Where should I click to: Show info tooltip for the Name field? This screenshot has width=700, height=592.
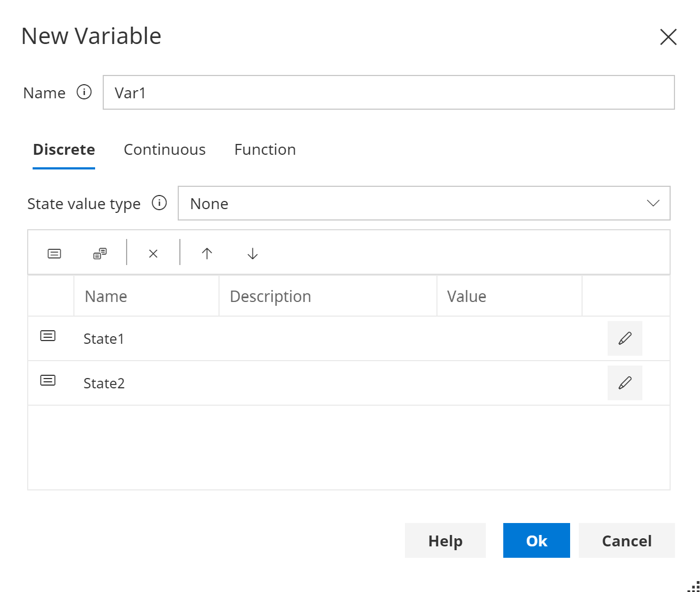tap(85, 93)
